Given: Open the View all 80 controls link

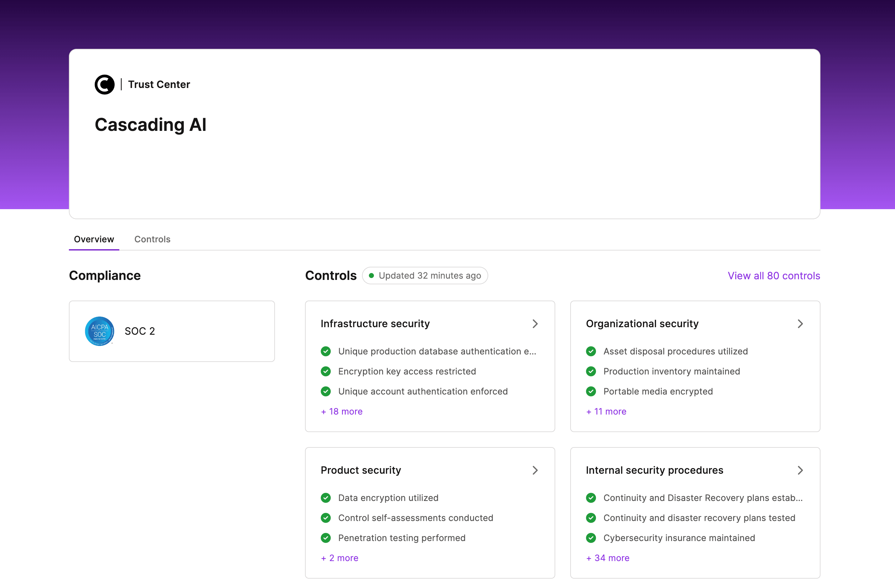Looking at the screenshot, I should tap(773, 276).
